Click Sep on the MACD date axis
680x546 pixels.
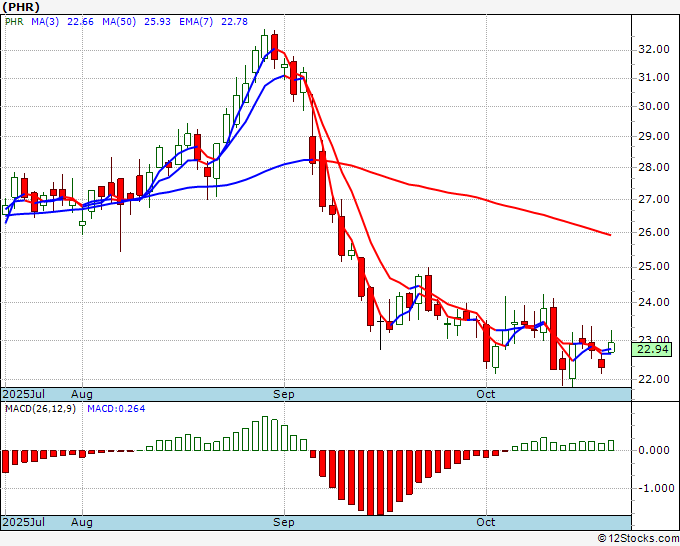(284, 522)
